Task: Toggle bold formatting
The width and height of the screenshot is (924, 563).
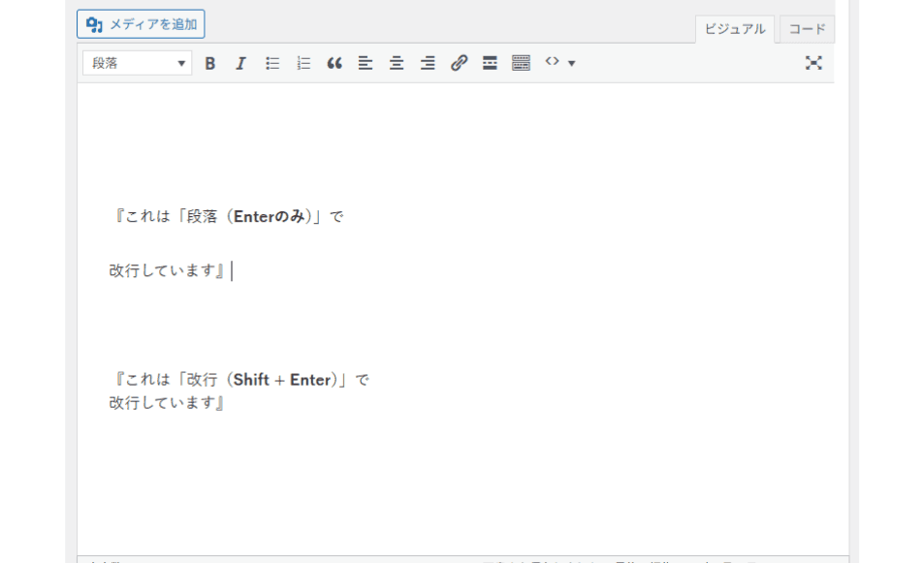Action: pos(210,63)
